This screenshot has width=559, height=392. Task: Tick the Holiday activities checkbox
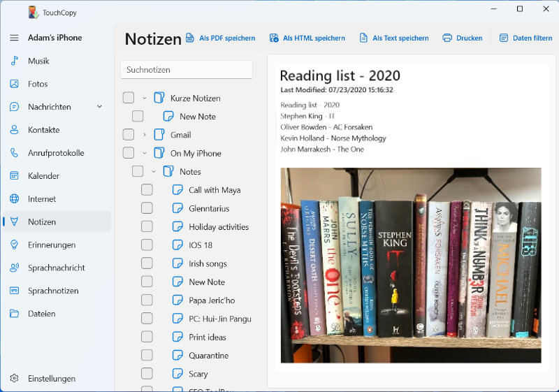coord(147,226)
